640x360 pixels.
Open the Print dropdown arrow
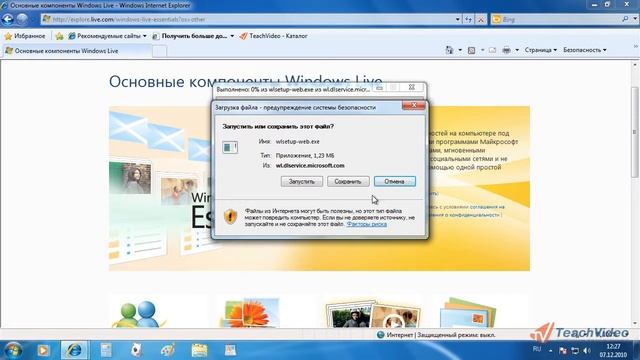click(517, 50)
